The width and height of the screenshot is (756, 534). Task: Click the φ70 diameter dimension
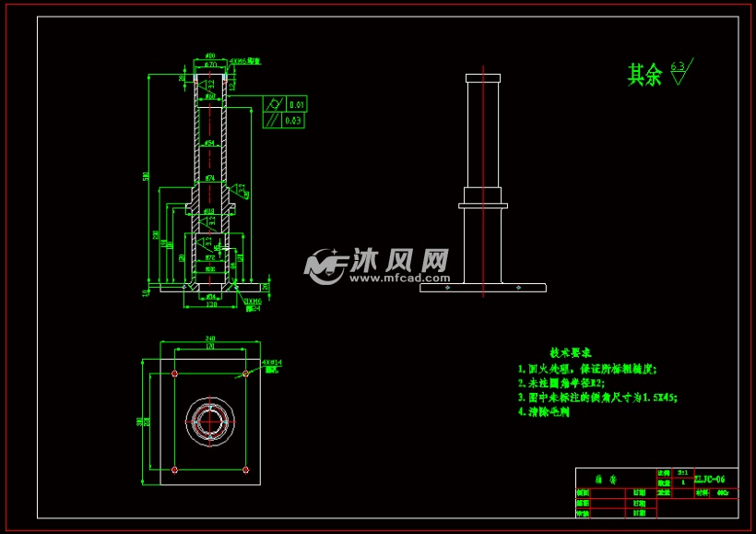(x=210, y=64)
